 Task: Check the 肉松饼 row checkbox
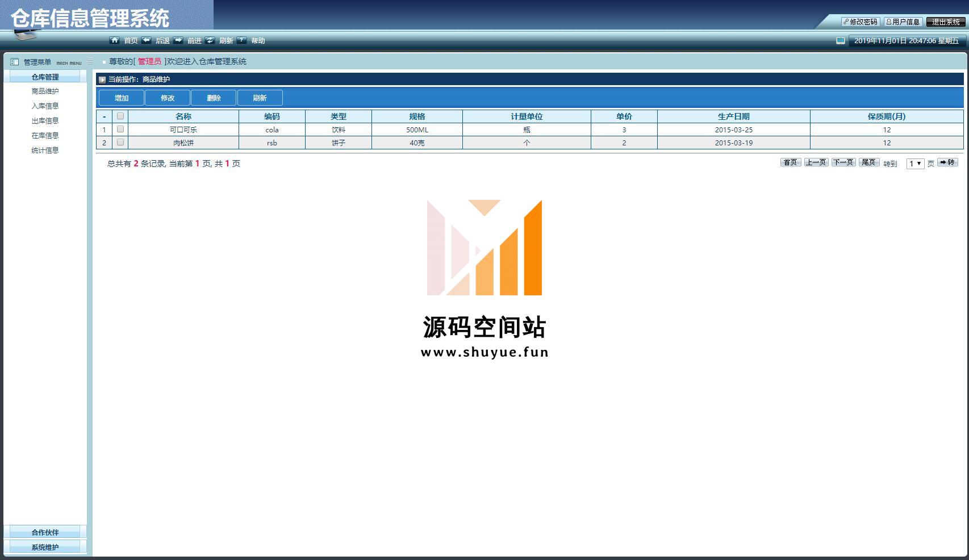coord(120,143)
